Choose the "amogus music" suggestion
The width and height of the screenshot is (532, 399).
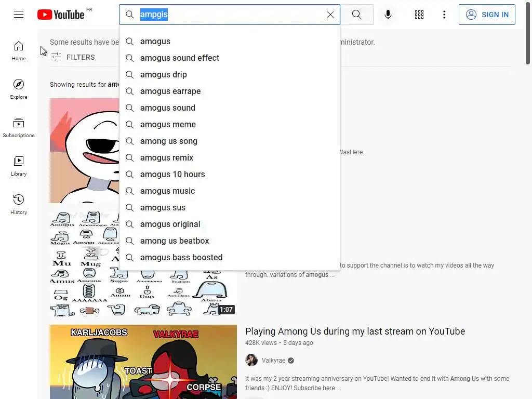coord(230,191)
